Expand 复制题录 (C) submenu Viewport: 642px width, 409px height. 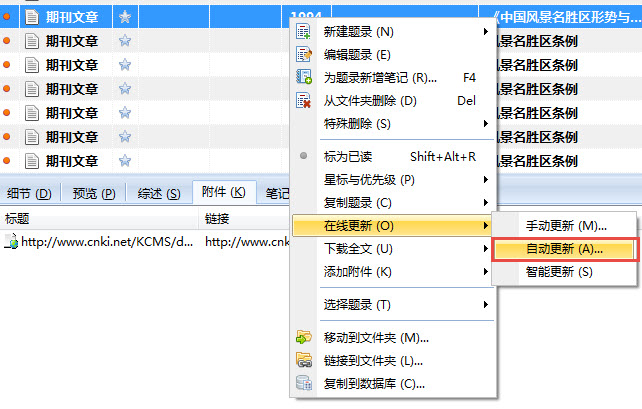coord(393,202)
